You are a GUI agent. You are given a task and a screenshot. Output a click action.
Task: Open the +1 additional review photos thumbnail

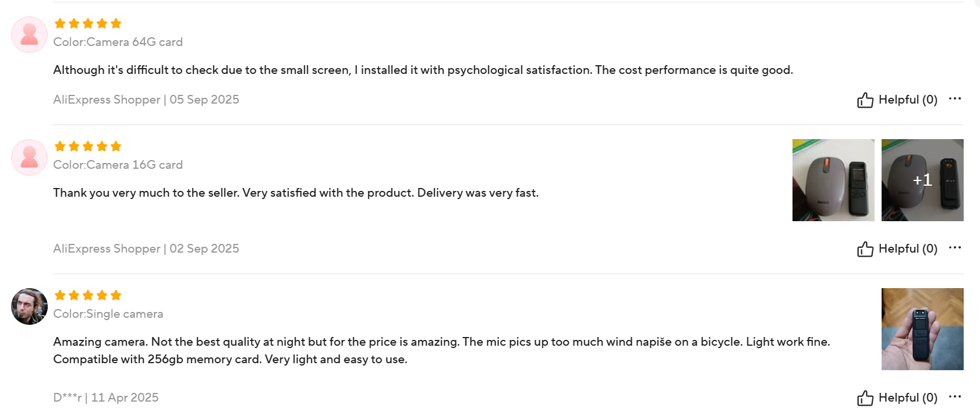pyautogui.click(x=922, y=180)
